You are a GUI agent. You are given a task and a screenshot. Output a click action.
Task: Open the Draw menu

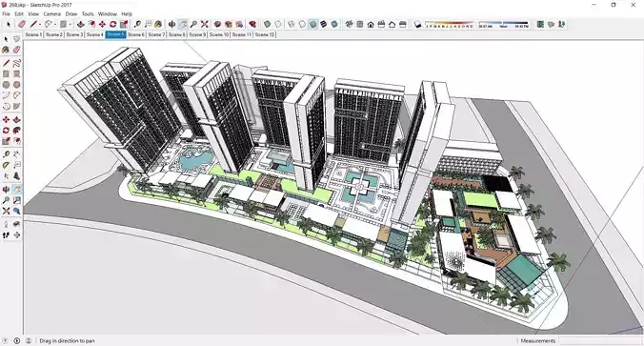(71, 13)
